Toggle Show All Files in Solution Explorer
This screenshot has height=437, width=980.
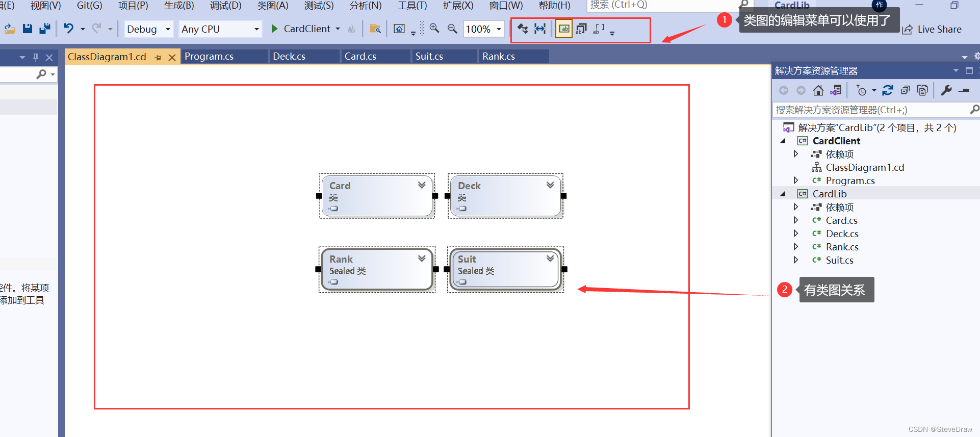(x=922, y=90)
